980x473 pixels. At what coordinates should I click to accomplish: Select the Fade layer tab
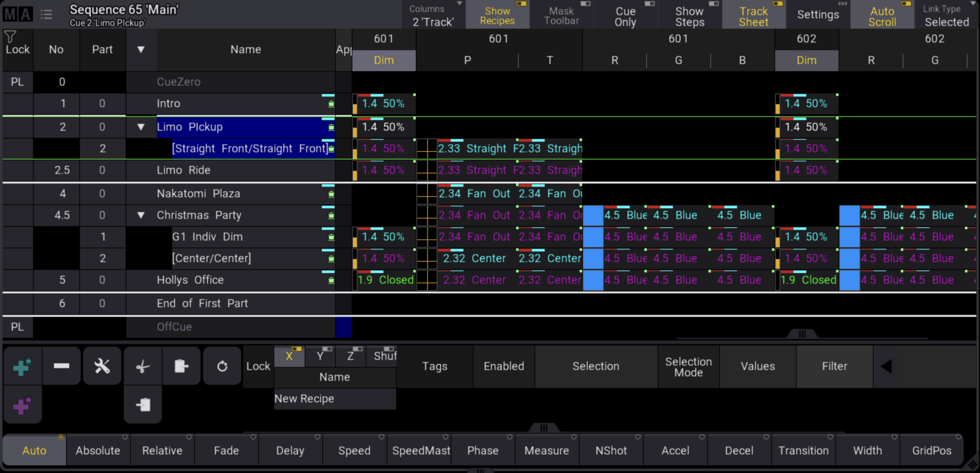(226, 450)
